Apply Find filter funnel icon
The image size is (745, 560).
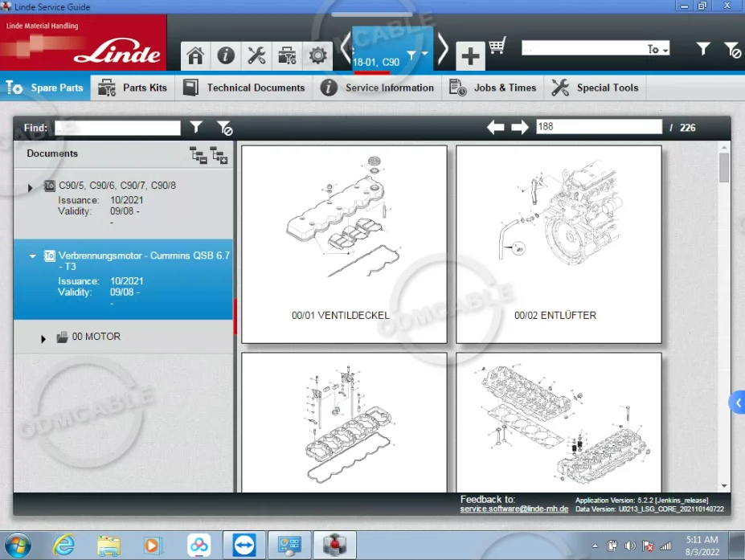196,127
